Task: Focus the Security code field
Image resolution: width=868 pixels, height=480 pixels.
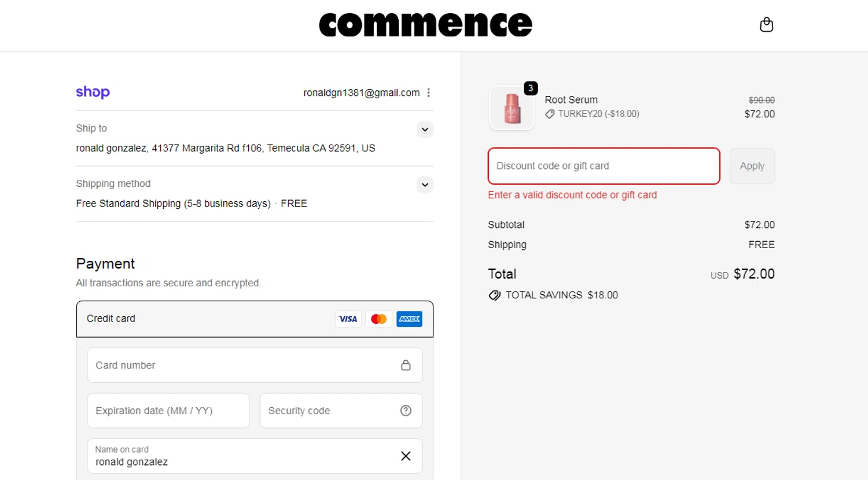Action: (x=341, y=411)
